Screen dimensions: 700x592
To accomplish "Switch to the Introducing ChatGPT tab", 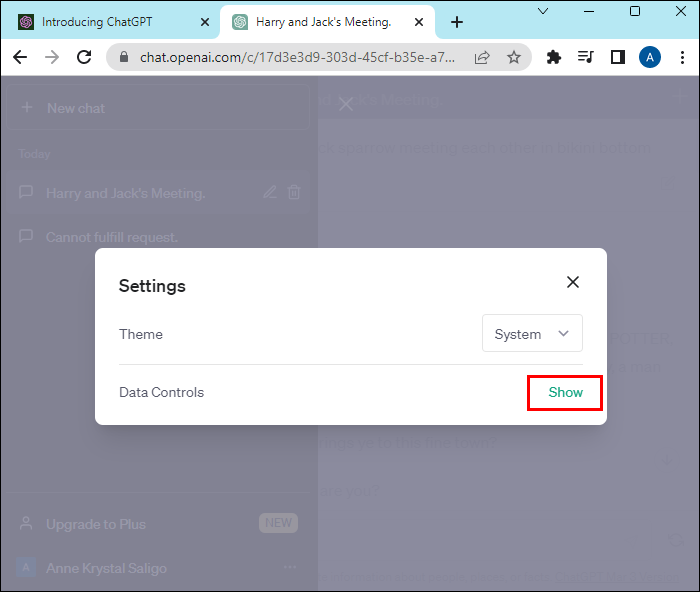I will [104, 22].
